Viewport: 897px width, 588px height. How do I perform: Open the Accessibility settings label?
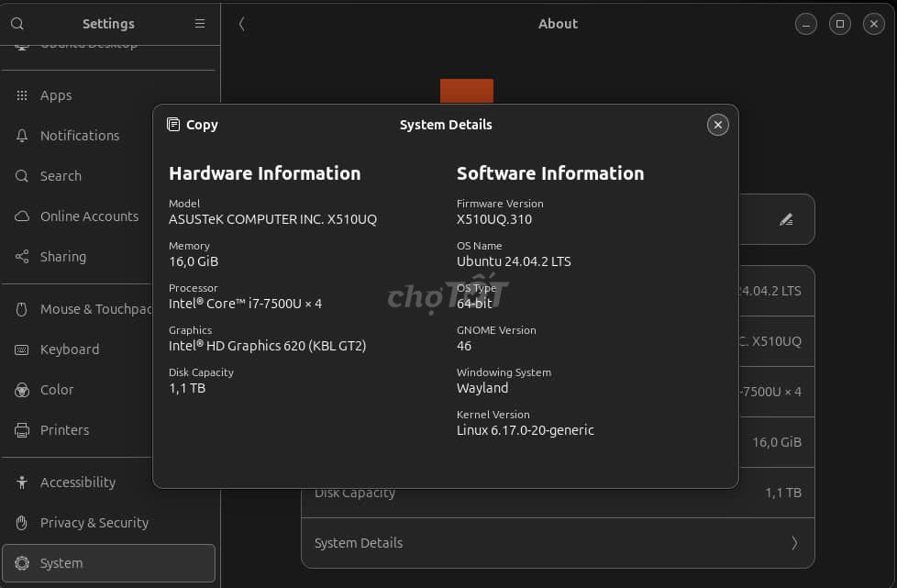click(78, 483)
